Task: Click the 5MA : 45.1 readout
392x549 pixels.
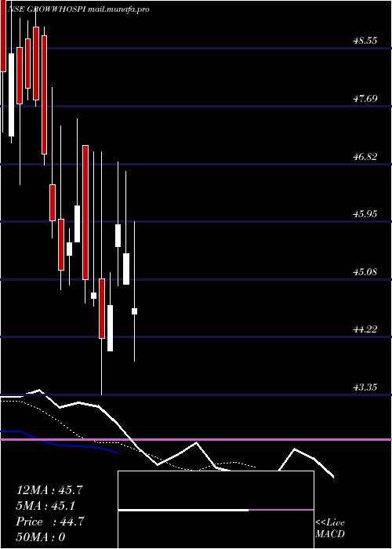Action: coord(46,506)
